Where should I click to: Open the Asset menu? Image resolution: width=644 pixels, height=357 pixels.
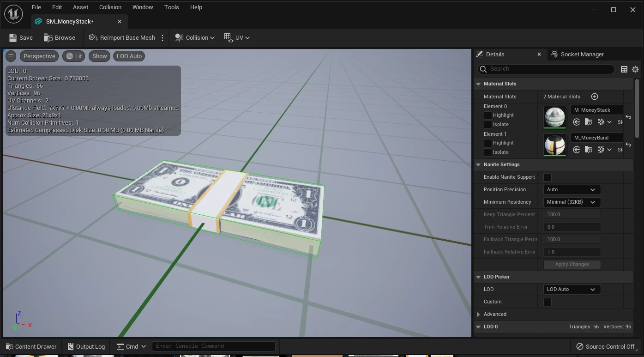click(80, 7)
